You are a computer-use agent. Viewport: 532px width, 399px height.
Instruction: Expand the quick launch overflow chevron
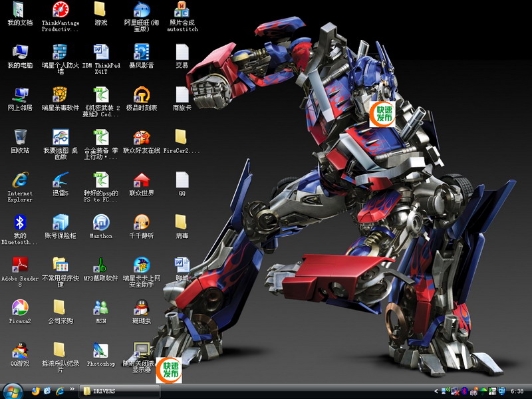coord(72,389)
